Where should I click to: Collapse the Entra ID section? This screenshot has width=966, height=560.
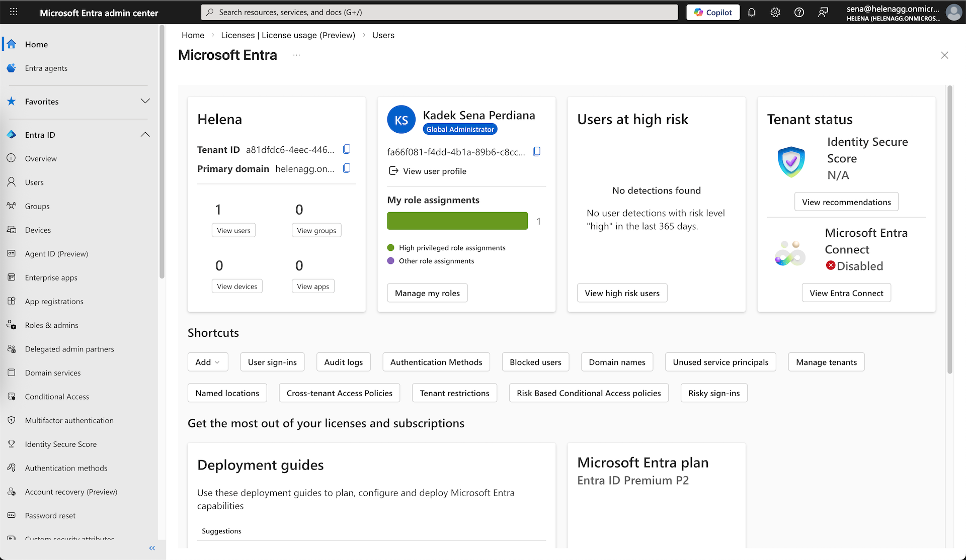(x=145, y=135)
